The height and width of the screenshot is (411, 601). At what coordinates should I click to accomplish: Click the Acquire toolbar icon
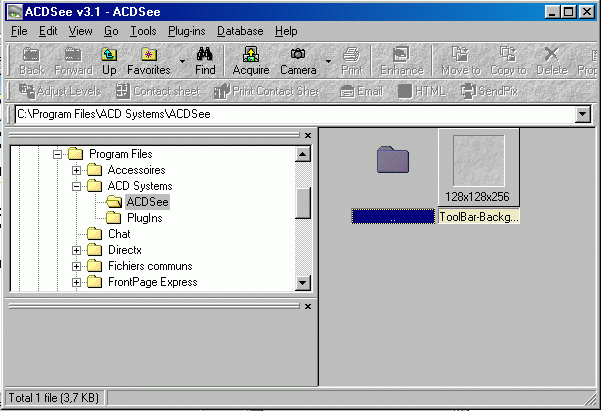pos(251,54)
